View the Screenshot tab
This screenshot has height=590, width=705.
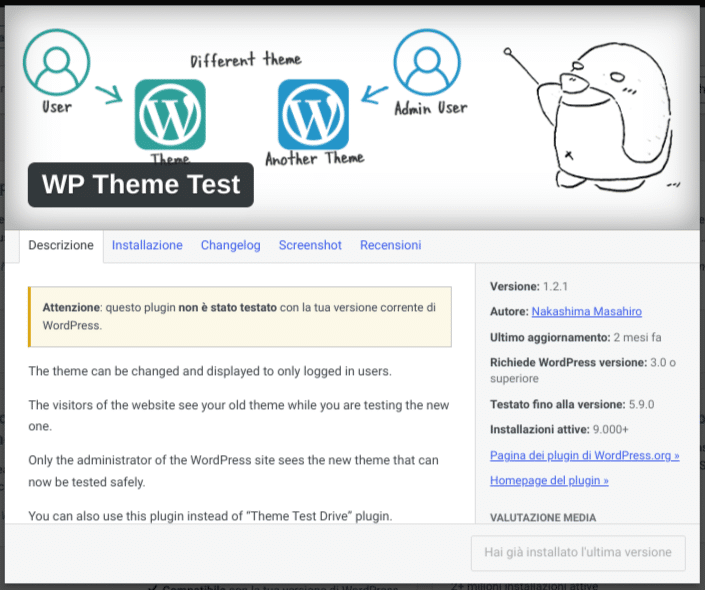310,245
